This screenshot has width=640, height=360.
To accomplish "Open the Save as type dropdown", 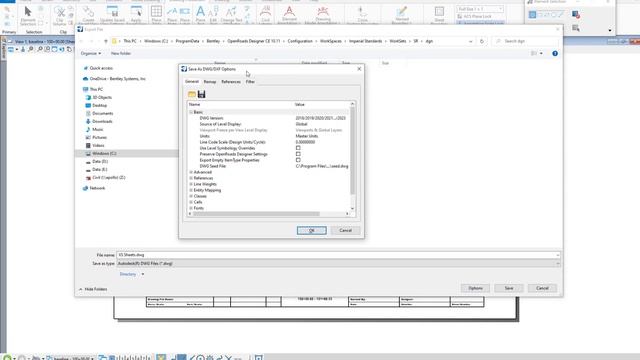I will click(338, 264).
